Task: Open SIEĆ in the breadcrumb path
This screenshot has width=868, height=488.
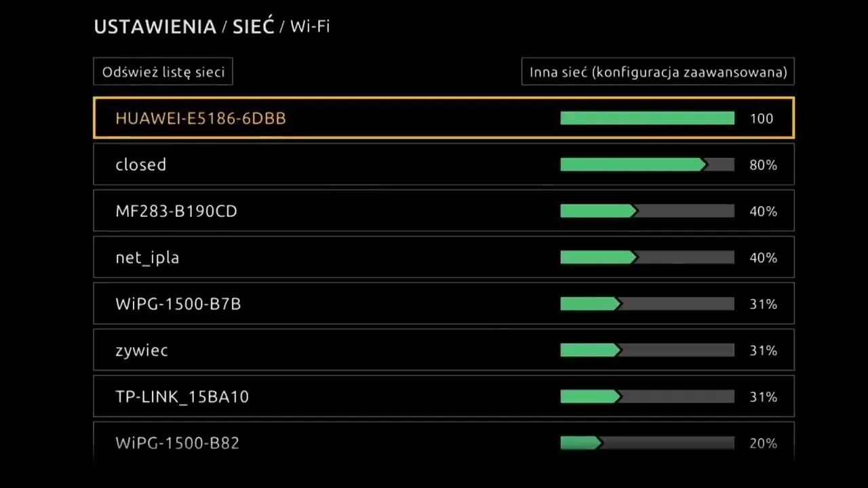Action: pyautogui.click(x=253, y=27)
